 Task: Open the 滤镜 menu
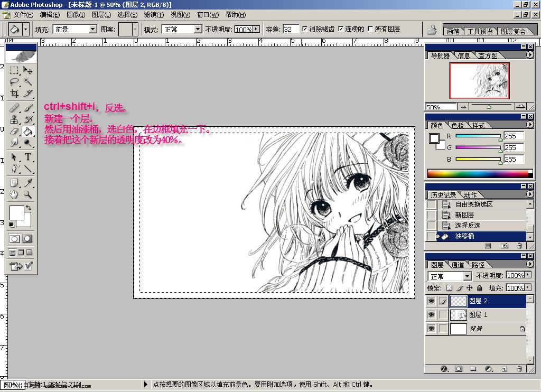[154, 15]
